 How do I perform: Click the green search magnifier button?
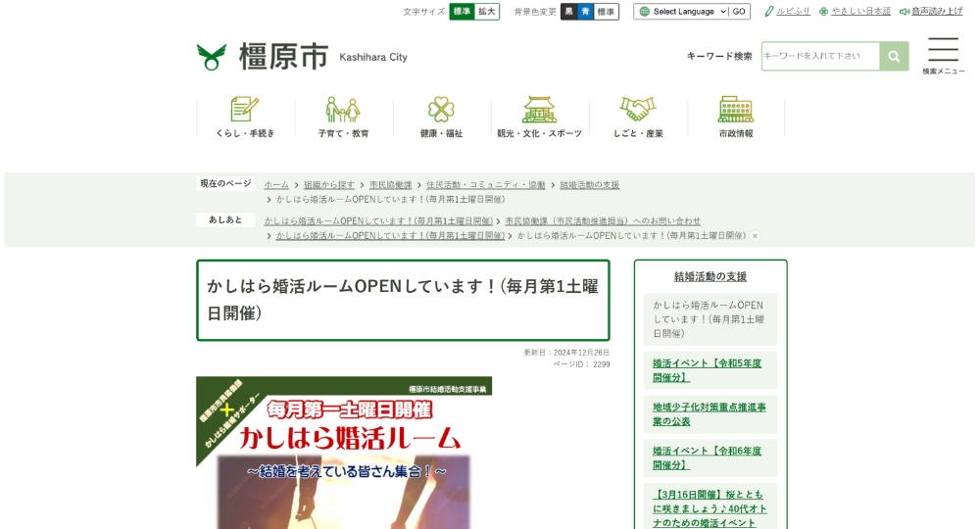[x=894, y=56]
